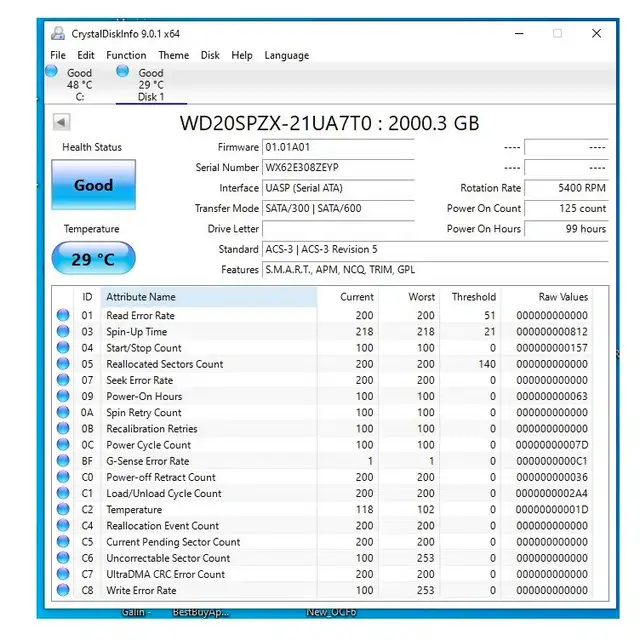Click the status orb for Uncorrectable Sector Count
The image size is (640, 640).
pos(63,558)
